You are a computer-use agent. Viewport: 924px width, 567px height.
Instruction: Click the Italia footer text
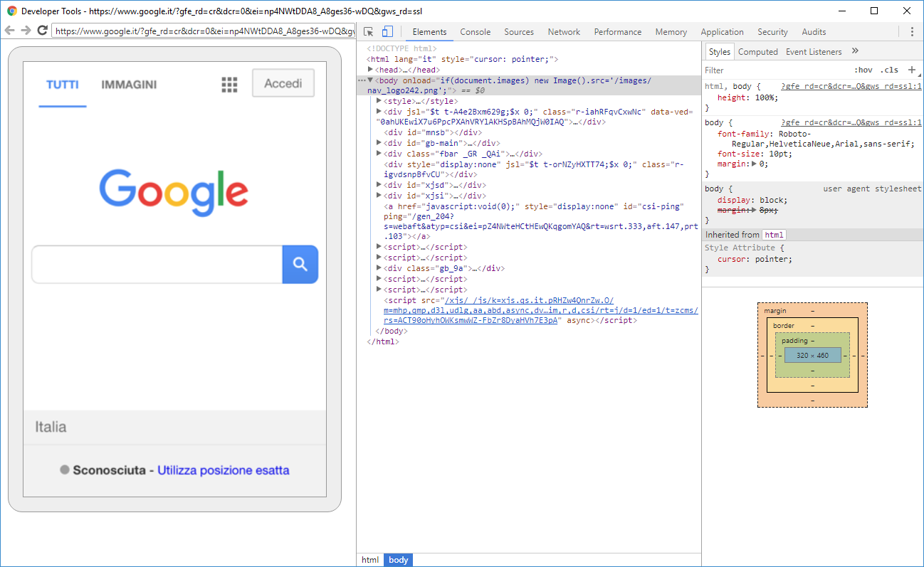point(51,427)
